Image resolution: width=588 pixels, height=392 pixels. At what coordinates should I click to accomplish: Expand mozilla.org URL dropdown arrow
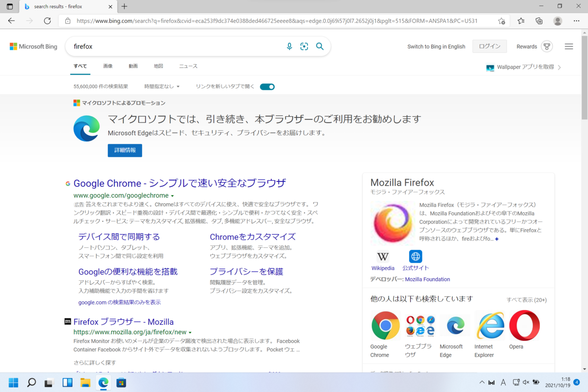point(190,332)
